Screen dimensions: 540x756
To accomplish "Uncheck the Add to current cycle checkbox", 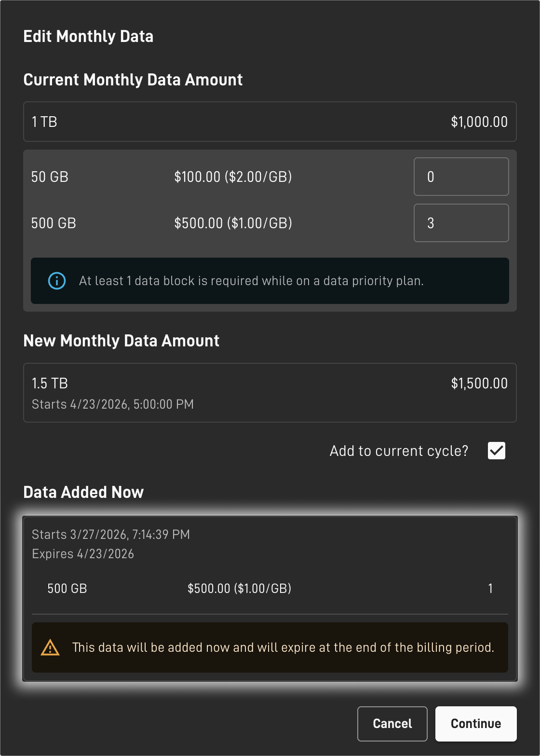I will [497, 451].
